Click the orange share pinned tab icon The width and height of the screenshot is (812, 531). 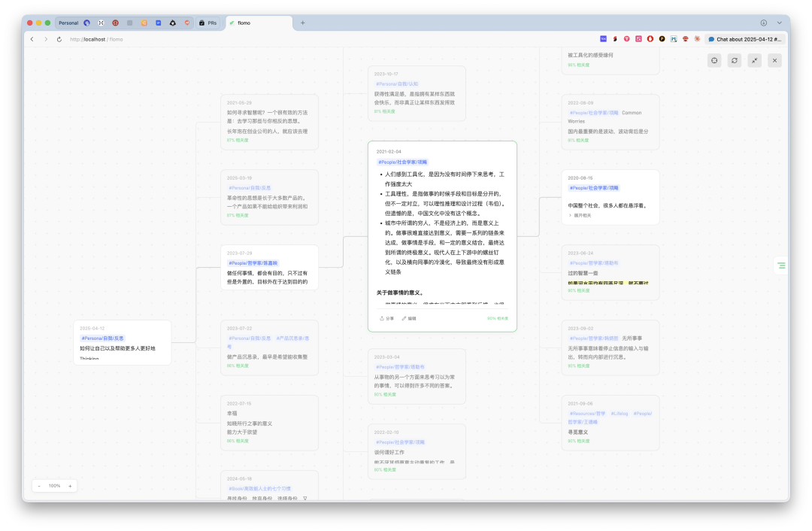click(x=144, y=23)
